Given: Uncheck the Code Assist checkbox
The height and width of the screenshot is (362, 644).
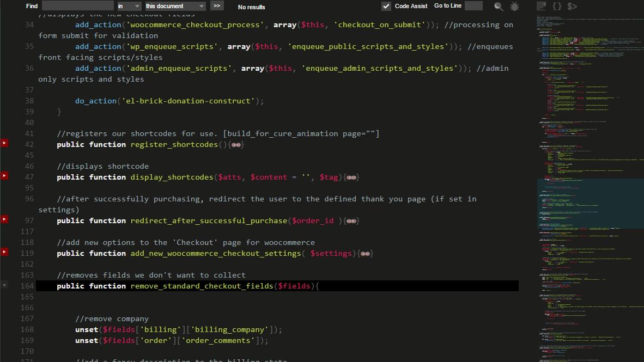Looking at the screenshot, I should pyautogui.click(x=386, y=6).
